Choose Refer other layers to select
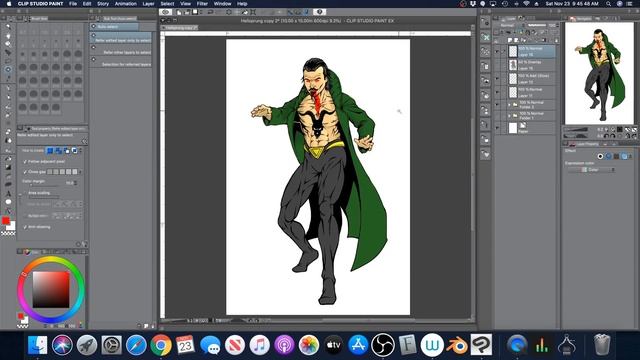Image resolution: width=640 pixels, height=360 pixels. pyautogui.click(x=120, y=50)
